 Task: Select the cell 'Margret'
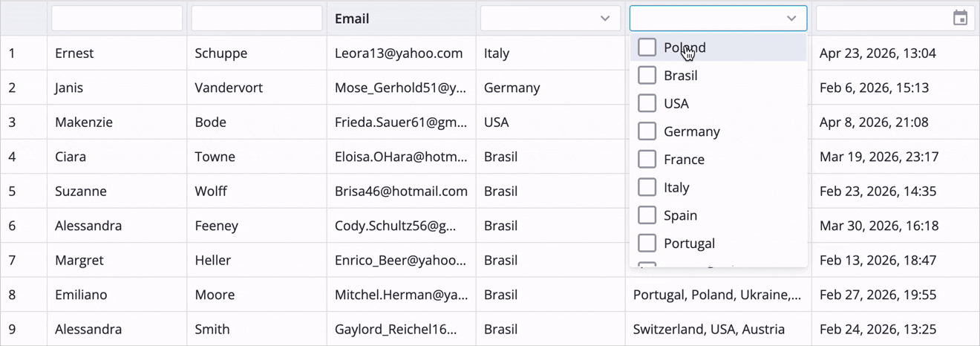click(x=117, y=261)
